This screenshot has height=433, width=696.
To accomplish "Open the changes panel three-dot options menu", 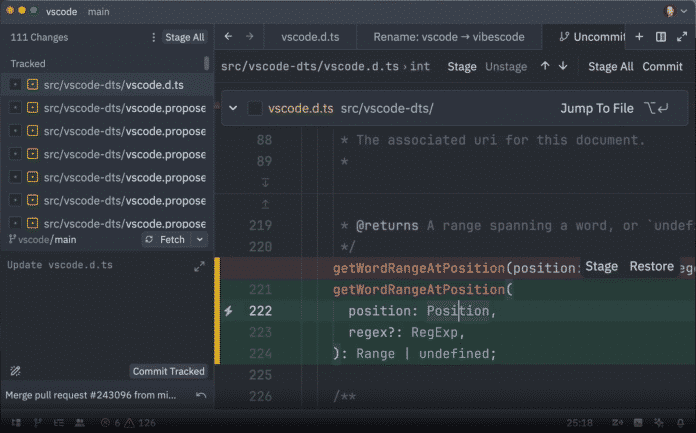I will tap(153, 37).
